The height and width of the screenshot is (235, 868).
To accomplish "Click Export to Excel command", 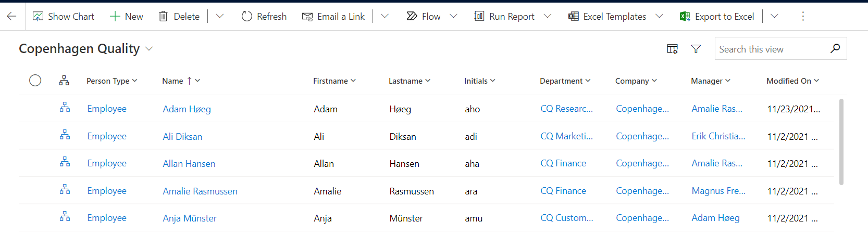I will click(x=717, y=17).
